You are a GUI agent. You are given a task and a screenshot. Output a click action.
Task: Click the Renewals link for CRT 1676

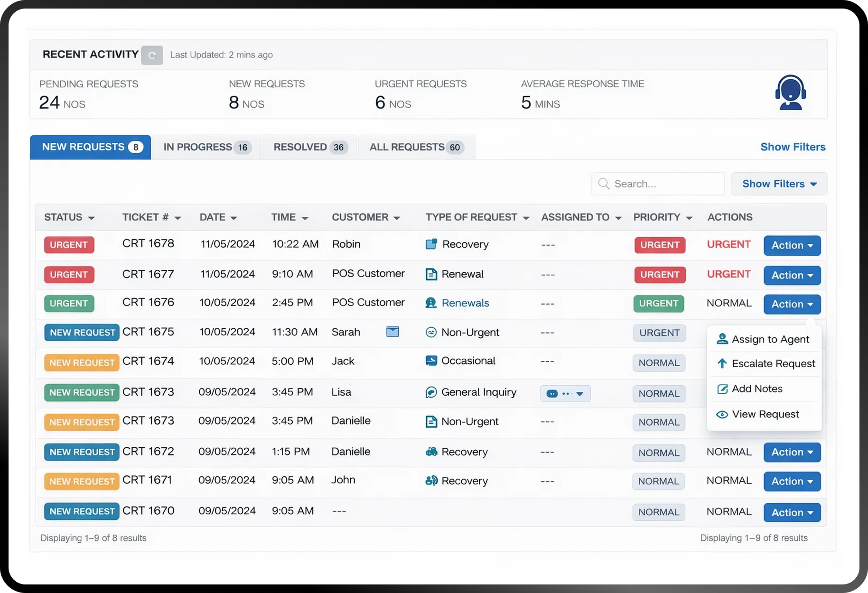(x=465, y=303)
